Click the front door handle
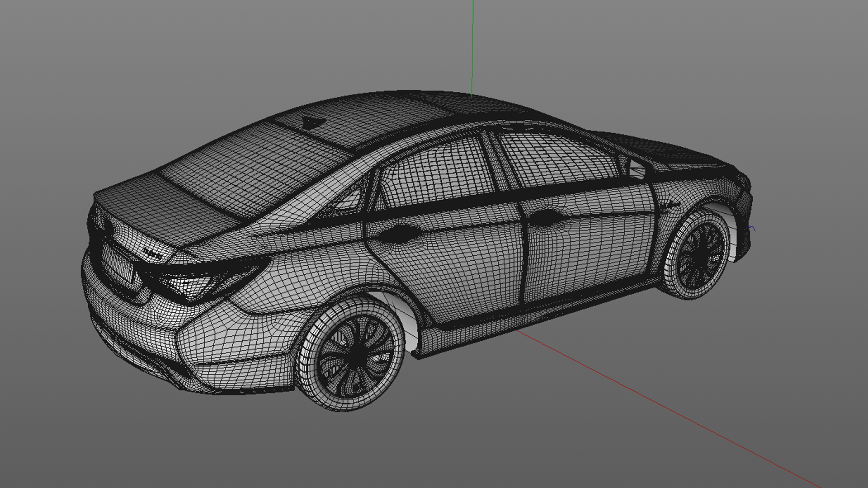Viewport: 868px width, 488px height. point(546,218)
